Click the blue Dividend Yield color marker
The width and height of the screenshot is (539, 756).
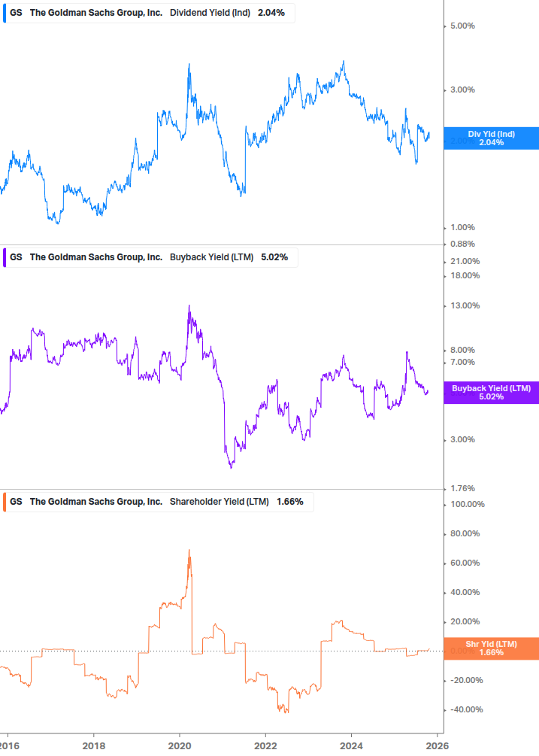(x=5, y=13)
